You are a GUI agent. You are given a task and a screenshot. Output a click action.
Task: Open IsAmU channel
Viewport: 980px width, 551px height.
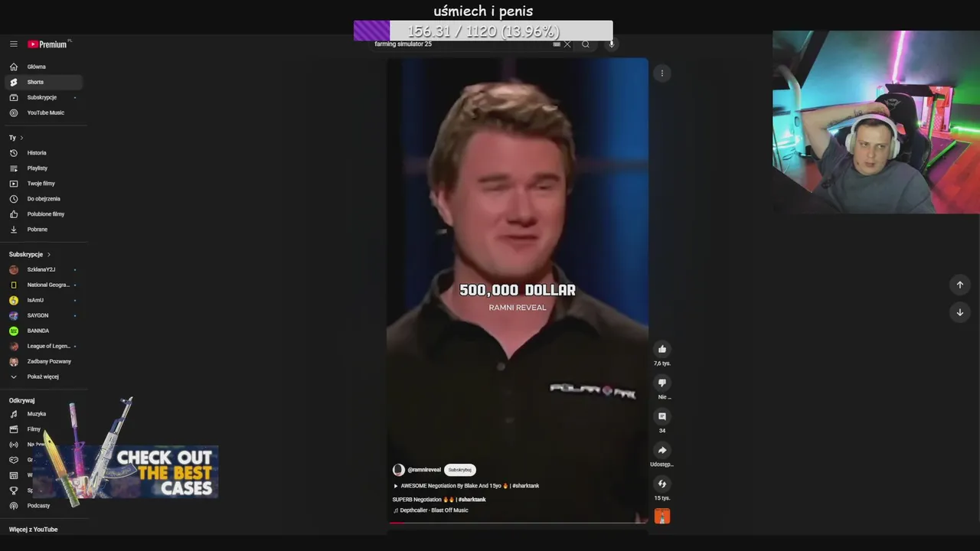pos(43,300)
